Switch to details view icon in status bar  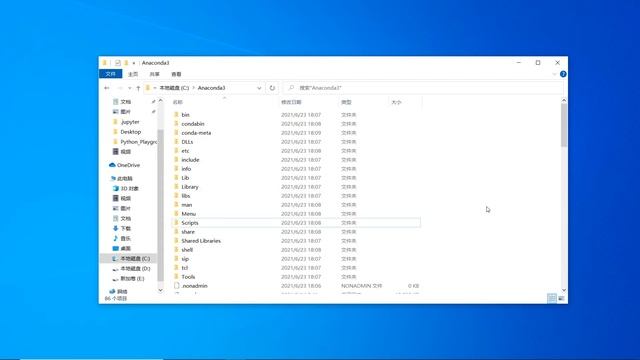click(551, 298)
